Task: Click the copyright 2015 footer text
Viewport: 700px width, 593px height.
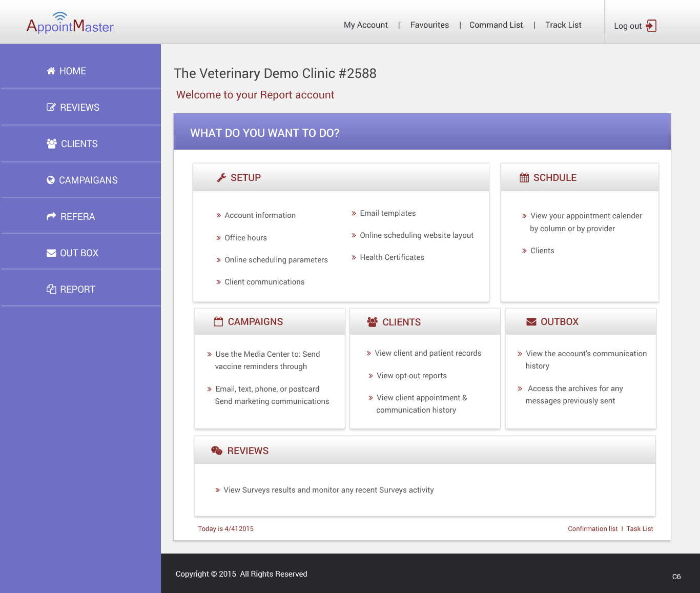Action: (241, 574)
